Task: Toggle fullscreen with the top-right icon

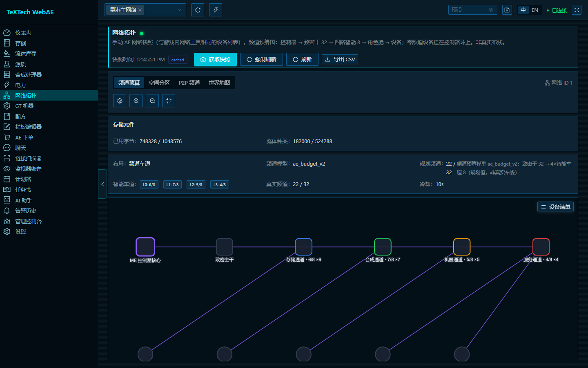Action: pyautogui.click(x=577, y=10)
